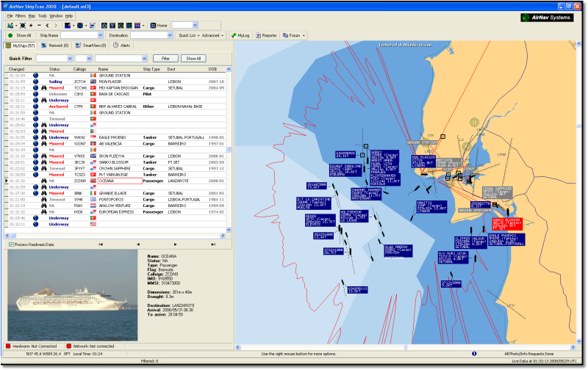Image resolution: width=588 pixels, height=370 pixels.
Task: Open the Map menu
Action: click(32, 16)
